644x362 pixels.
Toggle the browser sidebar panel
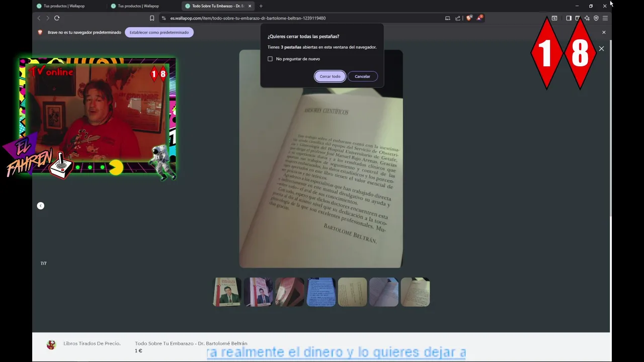[x=569, y=18]
